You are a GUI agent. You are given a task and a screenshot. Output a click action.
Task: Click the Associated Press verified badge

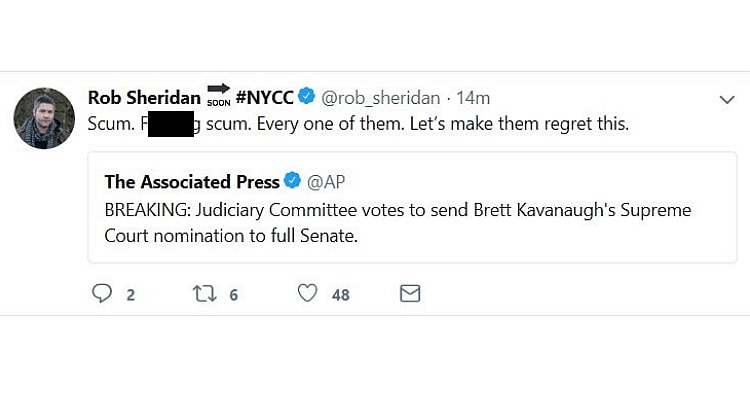[x=292, y=181]
